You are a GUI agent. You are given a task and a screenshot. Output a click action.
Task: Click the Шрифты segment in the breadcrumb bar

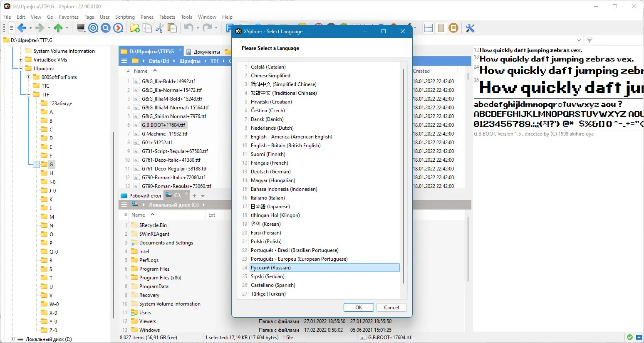coord(190,61)
